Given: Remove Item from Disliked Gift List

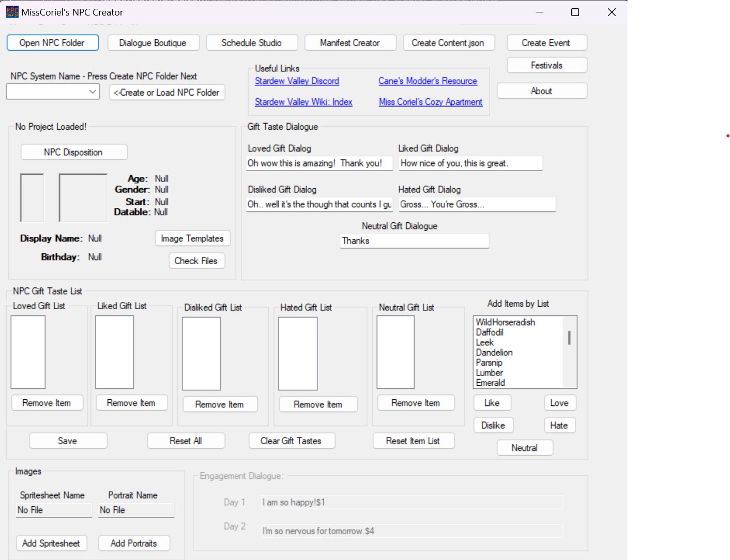Looking at the screenshot, I should point(220,404).
